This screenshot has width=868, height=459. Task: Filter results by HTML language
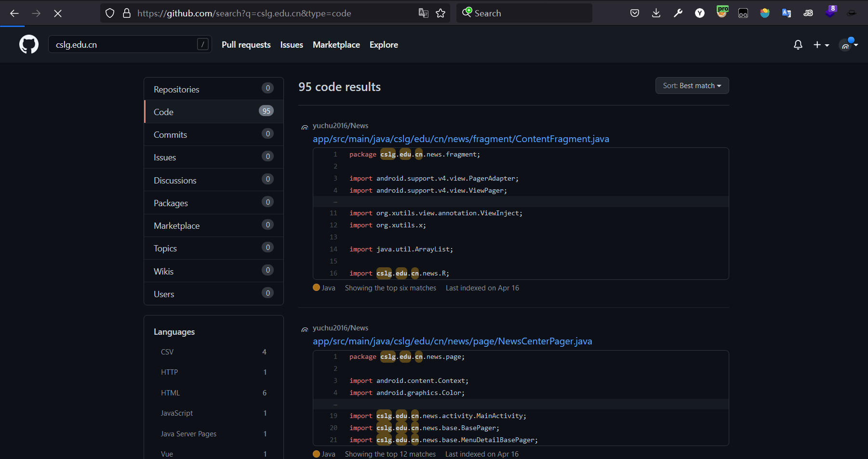click(214, 393)
